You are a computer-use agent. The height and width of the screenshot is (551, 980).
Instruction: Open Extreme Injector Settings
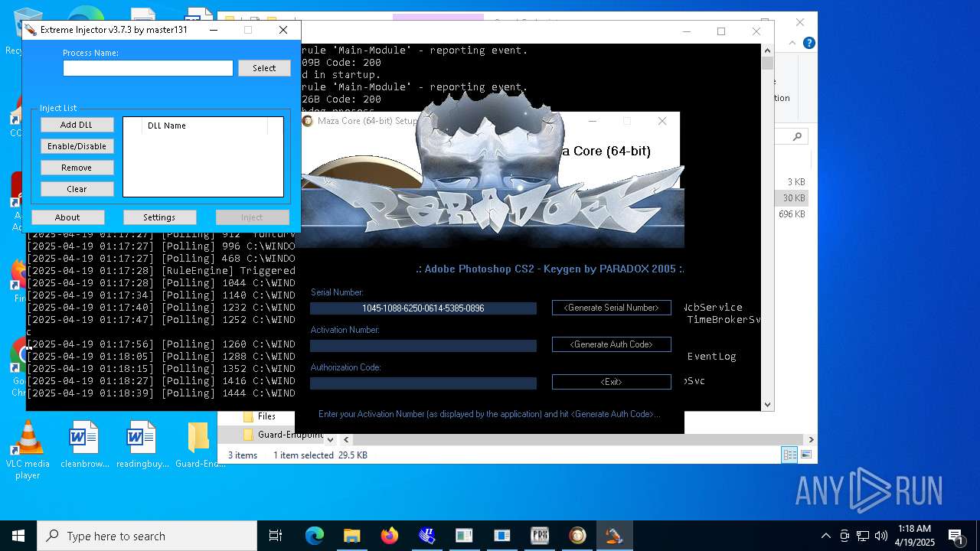[159, 217]
